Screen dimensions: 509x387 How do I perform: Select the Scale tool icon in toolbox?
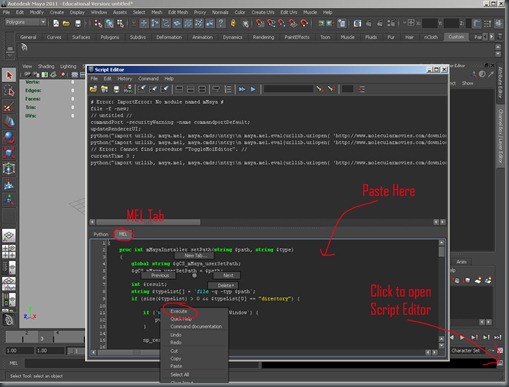click(9, 153)
